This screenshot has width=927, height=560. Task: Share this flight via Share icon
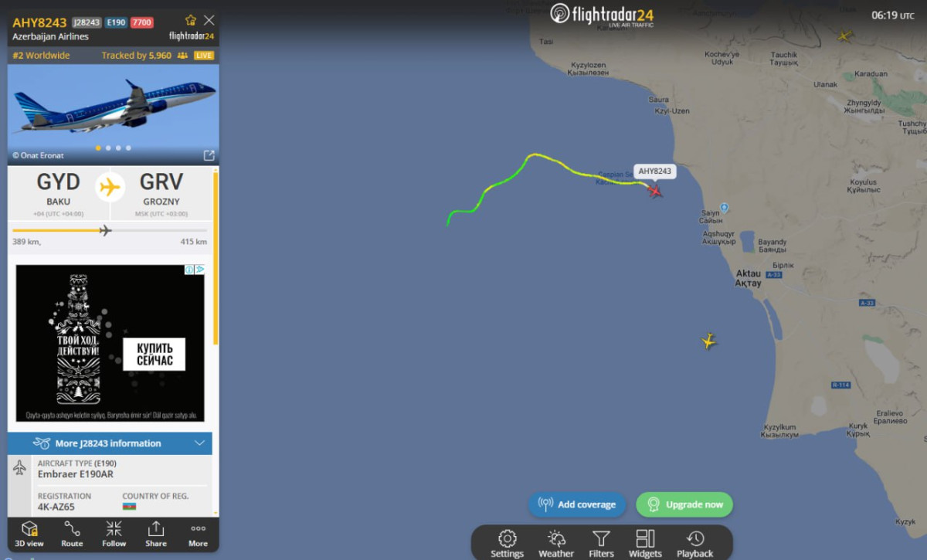pos(156,534)
